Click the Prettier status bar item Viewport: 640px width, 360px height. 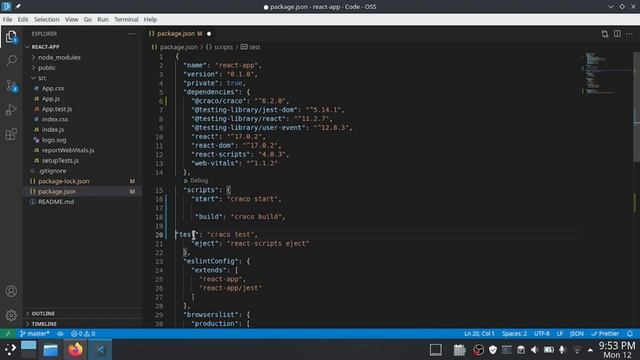click(605, 333)
